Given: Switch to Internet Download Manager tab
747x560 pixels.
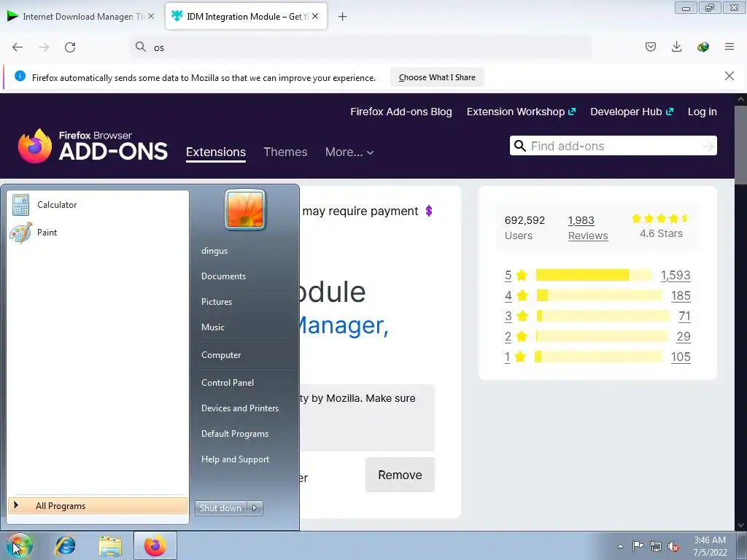Looking at the screenshot, I should point(80,16).
